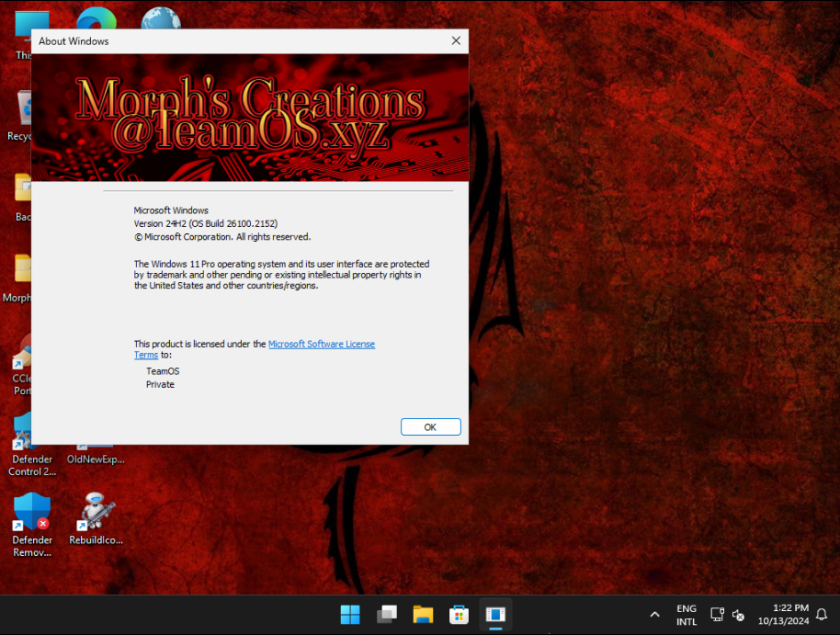
Task: Select OldNewExplorer desktop shortcut label
Action: tap(96, 459)
